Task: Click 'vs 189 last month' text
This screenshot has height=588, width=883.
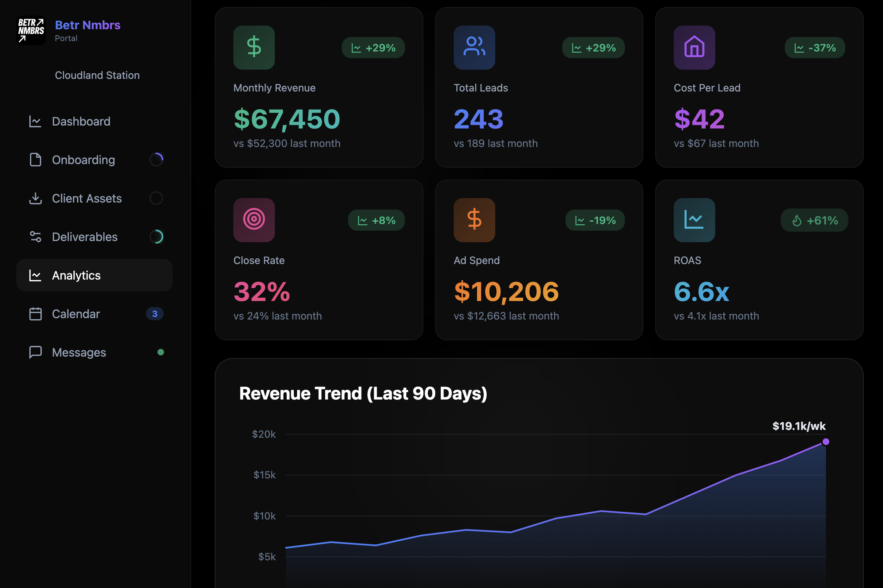Action: 496,144
